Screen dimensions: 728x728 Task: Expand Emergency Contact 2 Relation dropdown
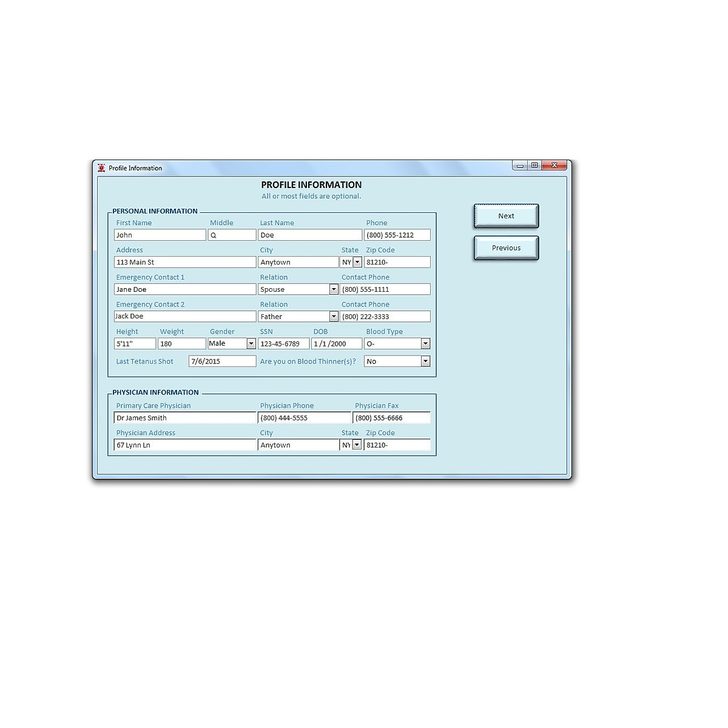click(x=334, y=317)
